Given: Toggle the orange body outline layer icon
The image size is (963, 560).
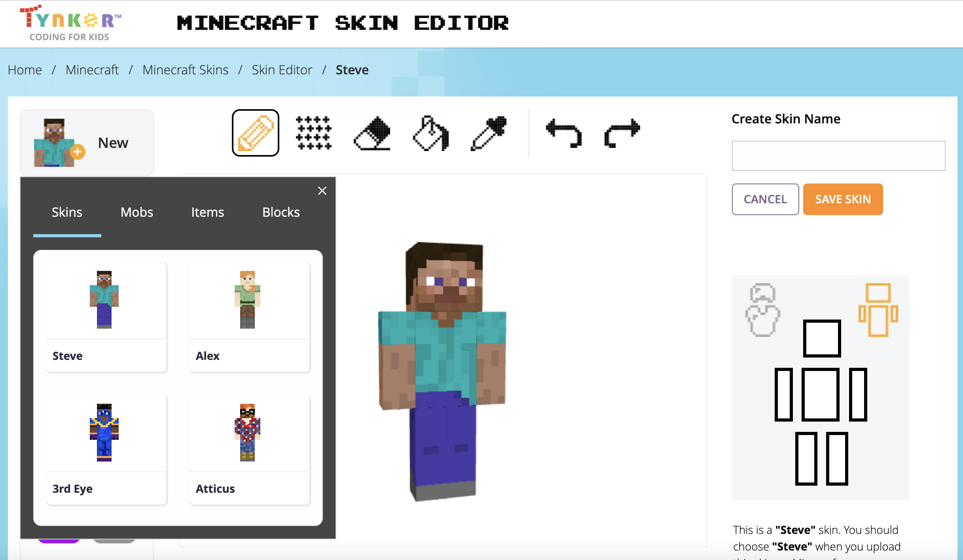Looking at the screenshot, I should pyautogui.click(x=878, y=310).
